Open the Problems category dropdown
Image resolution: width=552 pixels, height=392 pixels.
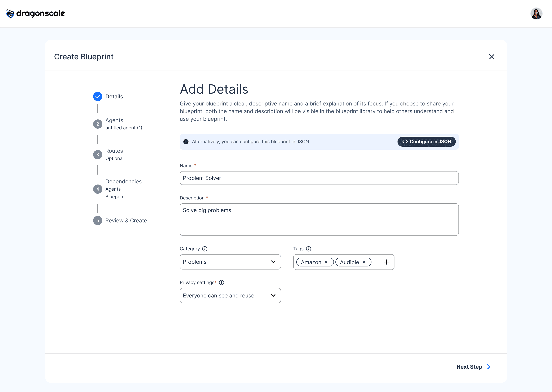point(230,262)
